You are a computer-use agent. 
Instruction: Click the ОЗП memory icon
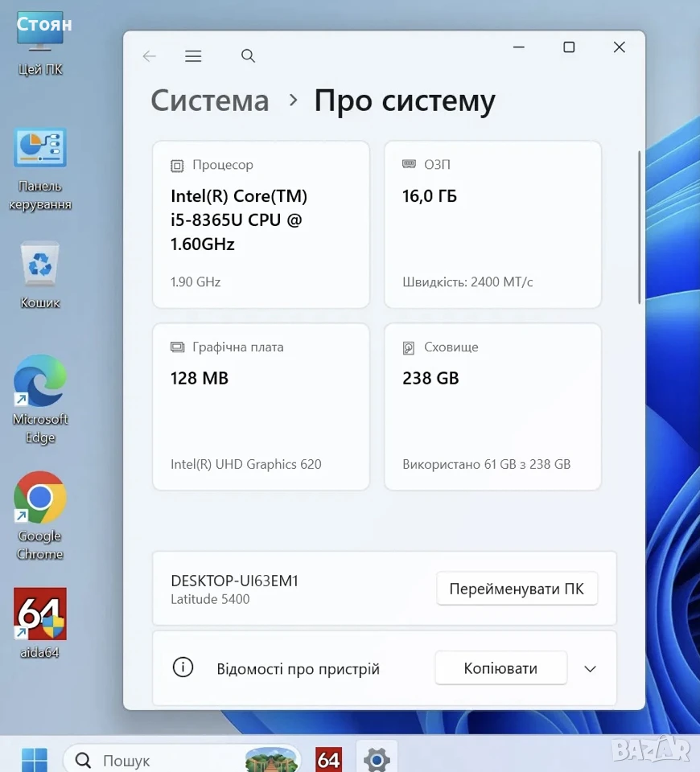point(409,164)
